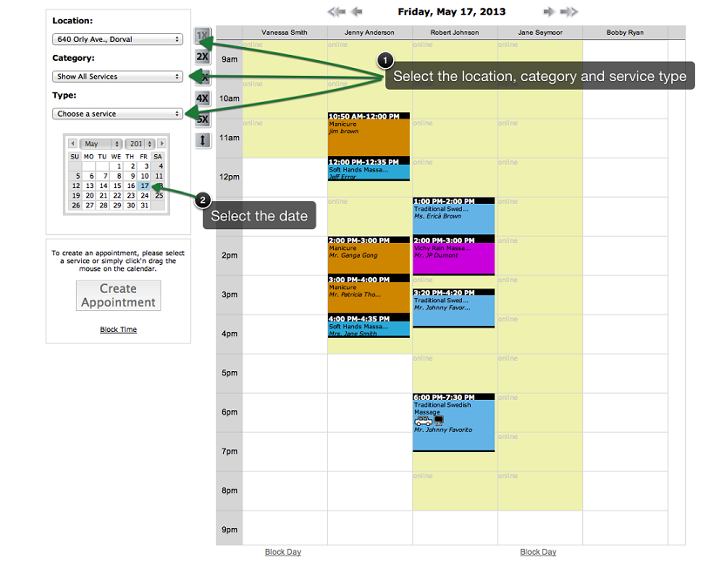The image size is (714, 588).
Task: Click the Create Appointment button
Action: [119, 295]
